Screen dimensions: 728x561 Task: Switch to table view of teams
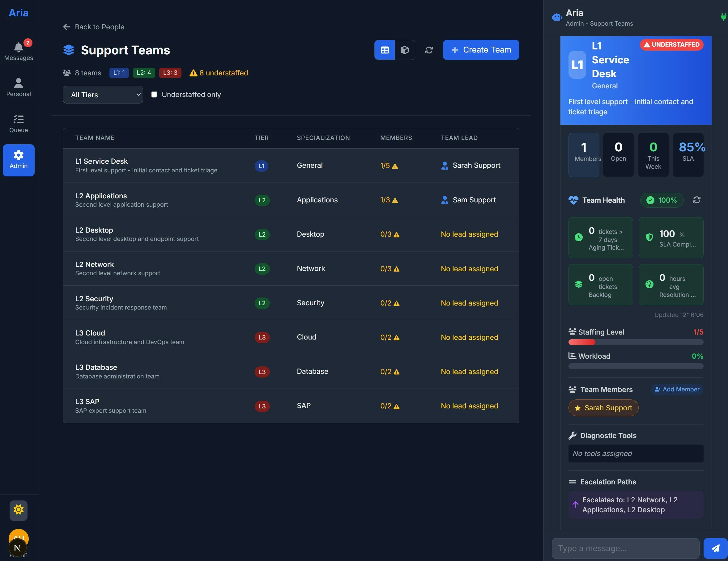coord(384,50)
